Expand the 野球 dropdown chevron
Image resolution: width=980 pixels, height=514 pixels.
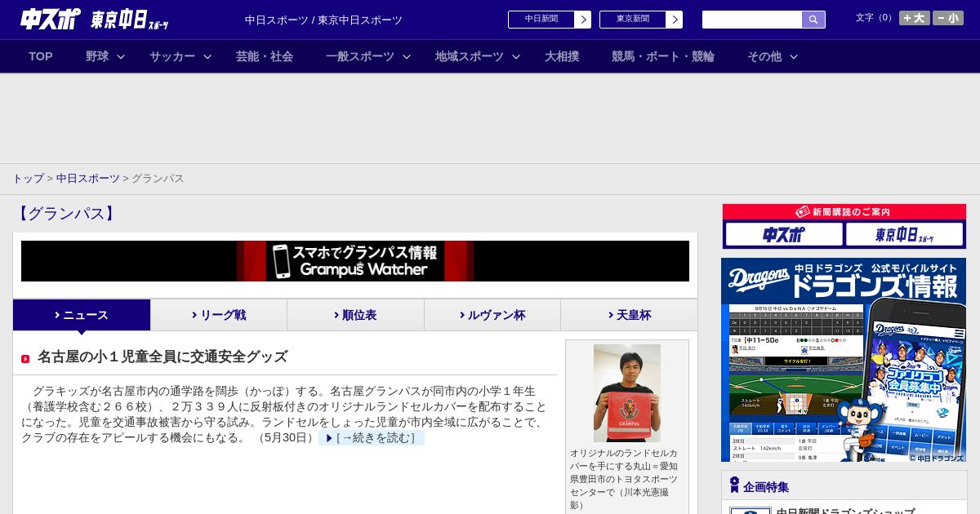tap(121, 56)
